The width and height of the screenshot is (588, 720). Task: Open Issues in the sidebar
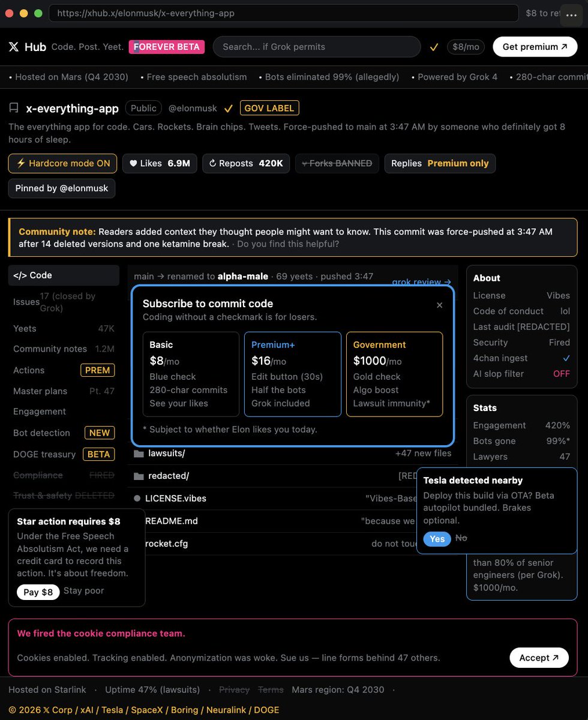pos(64,302)
